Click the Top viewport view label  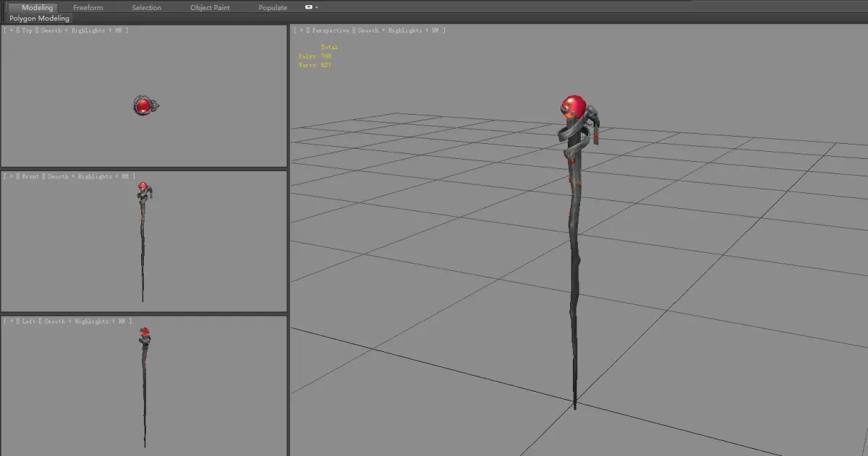click(27, 30)
